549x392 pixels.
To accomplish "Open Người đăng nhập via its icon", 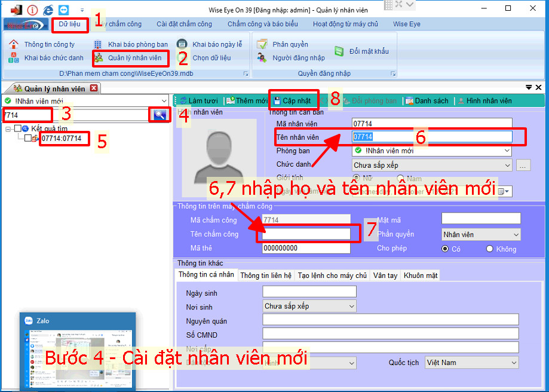I will [x=262, y=57].
